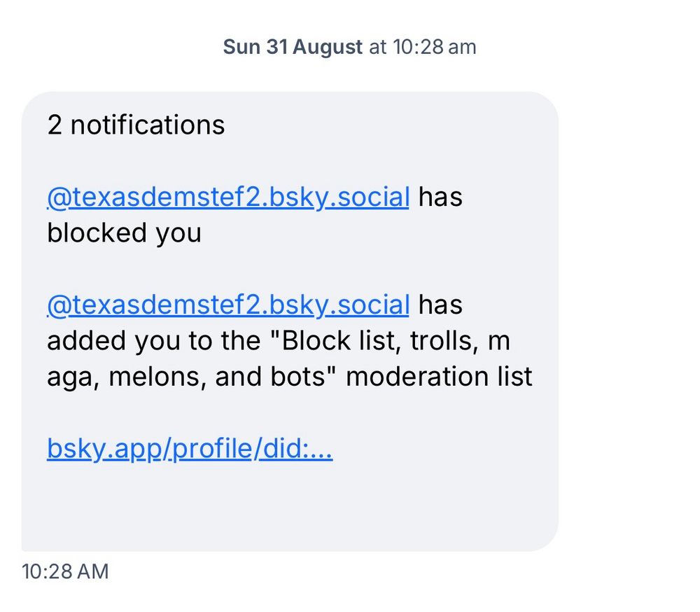
Task: Click the "2 notifications" heading text
Action: (x=136, y=125)
